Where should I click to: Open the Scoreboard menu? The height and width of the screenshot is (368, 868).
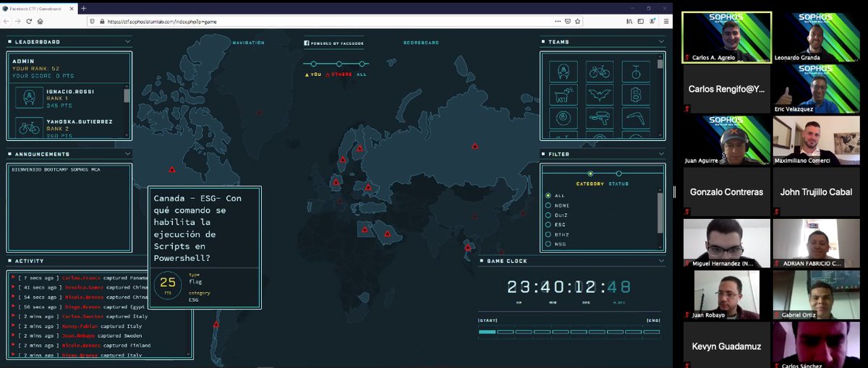[420, 43]
